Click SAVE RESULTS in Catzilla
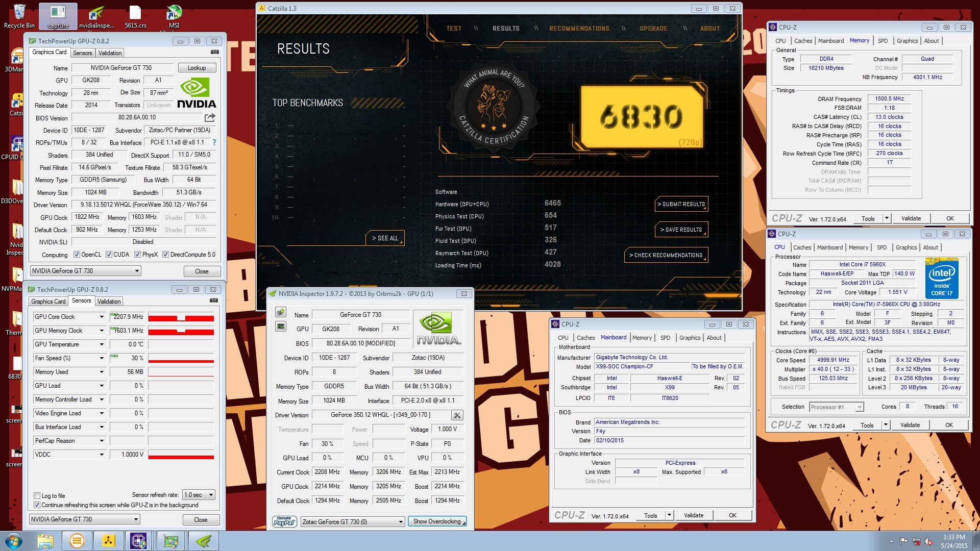 point(682,230)
